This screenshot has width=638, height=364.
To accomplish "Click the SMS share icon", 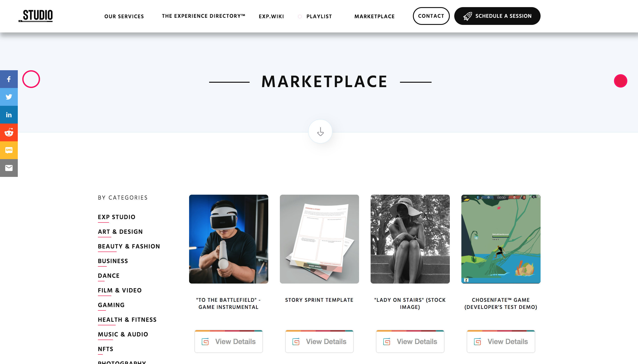I will click(9, 150).
